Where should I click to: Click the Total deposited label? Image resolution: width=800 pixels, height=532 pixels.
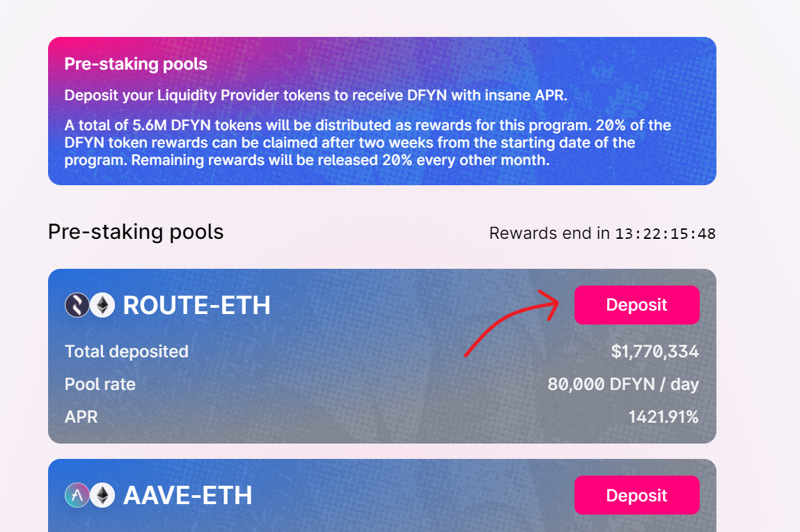pyautogui.click(x=127, y=352)
